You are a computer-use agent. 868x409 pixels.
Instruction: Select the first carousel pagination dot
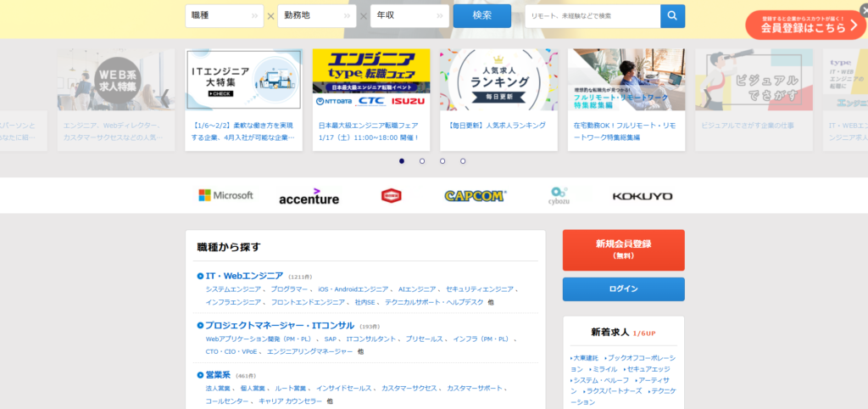coord(402,160)
